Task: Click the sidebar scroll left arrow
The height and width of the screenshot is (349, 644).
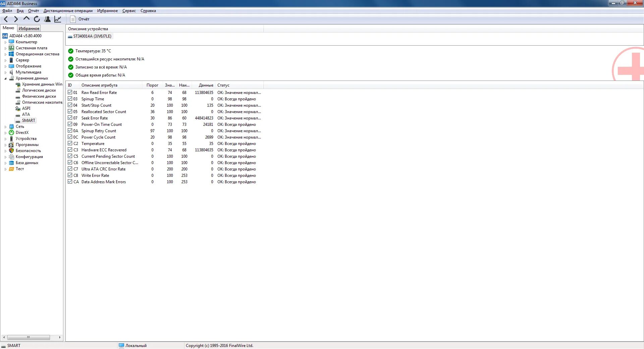Action: click(4, 337)
